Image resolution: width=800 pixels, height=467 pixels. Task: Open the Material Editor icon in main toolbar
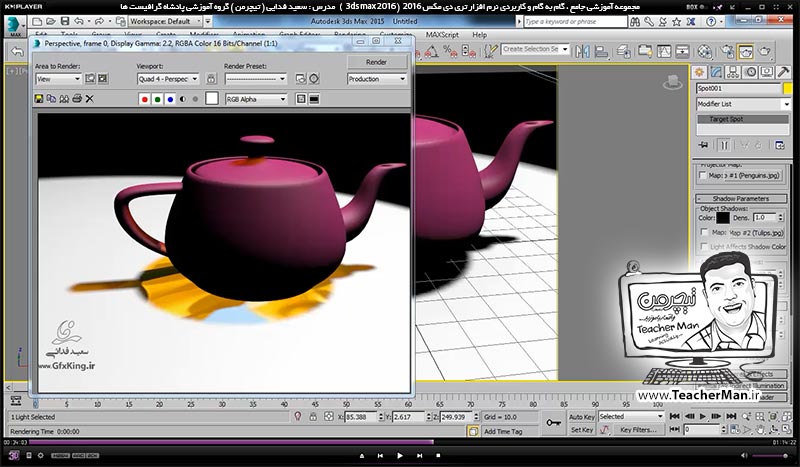coord(705,51)
